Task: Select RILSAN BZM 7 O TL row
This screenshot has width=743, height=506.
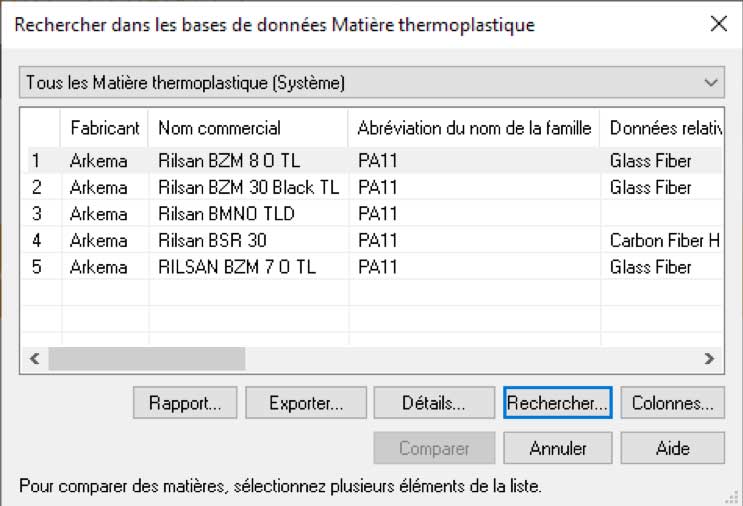Action: tap(236, 268)
